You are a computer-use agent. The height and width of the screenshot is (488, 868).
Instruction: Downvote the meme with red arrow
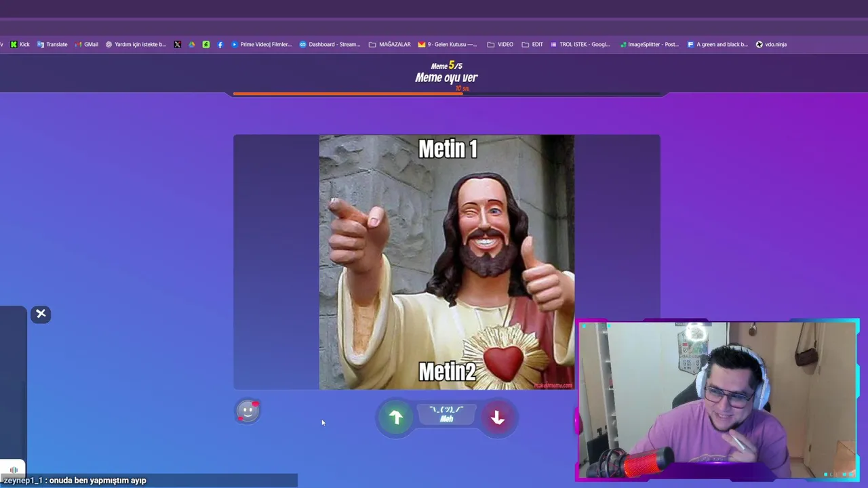point(498,418)
